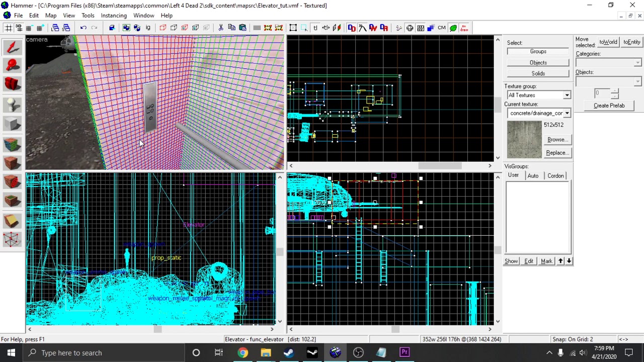The width and height of the screenshot is (644, 362).
Task: Toggle ignore groups (ig) button
Action: pos(148,28)
